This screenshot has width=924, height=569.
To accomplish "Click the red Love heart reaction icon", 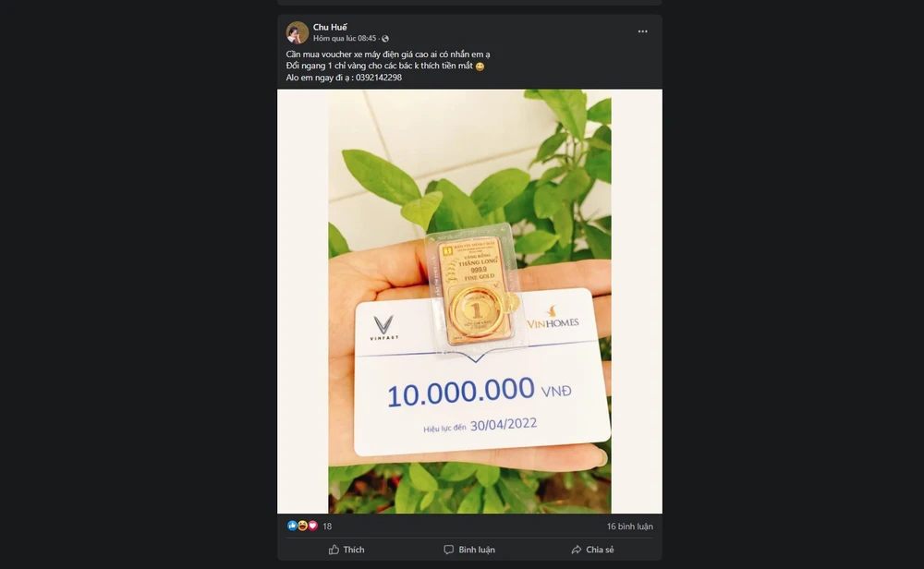I will click(x=312, y=526).
